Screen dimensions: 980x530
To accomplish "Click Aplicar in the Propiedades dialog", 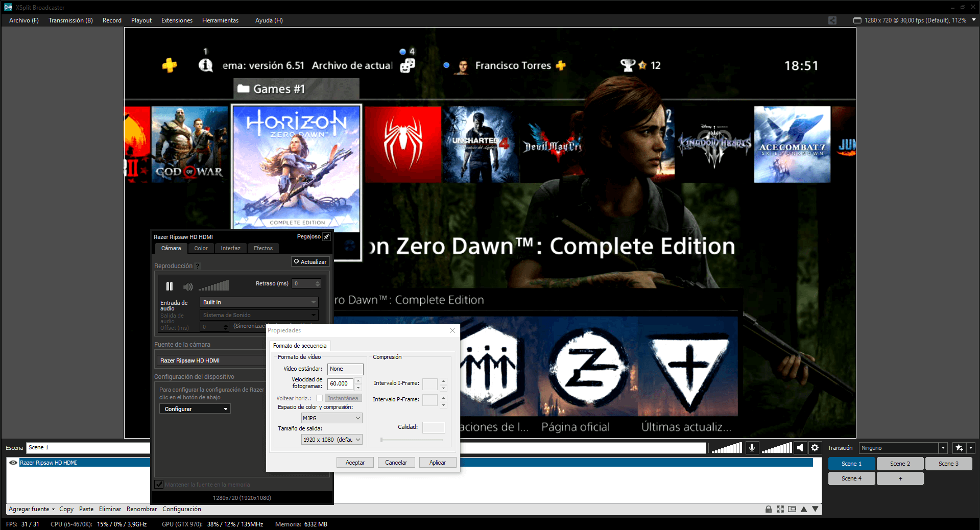I will tap(438, 463).
